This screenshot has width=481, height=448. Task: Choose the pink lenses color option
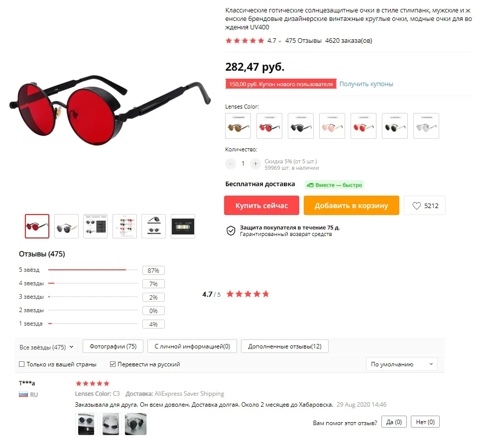point(332,126)
